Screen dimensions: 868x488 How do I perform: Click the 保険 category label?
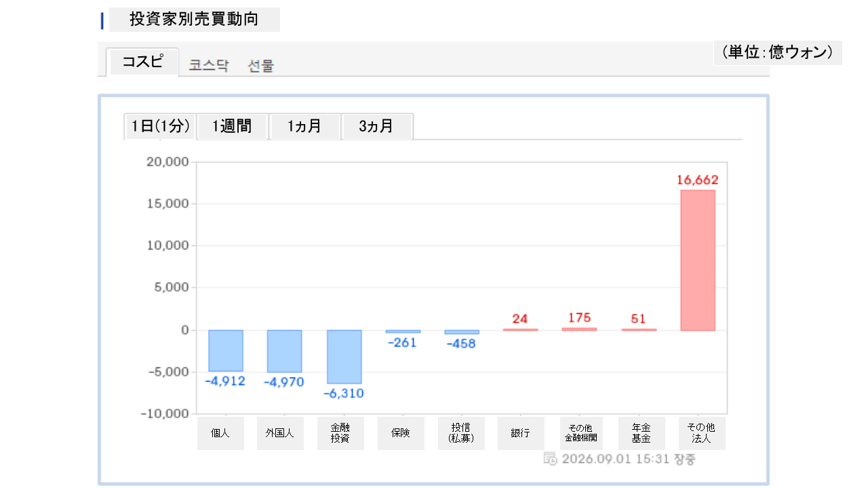coord(401,433)
